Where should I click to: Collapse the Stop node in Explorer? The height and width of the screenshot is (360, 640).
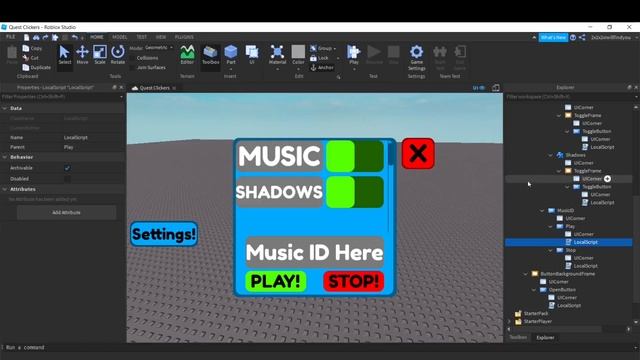click(550, 250)
